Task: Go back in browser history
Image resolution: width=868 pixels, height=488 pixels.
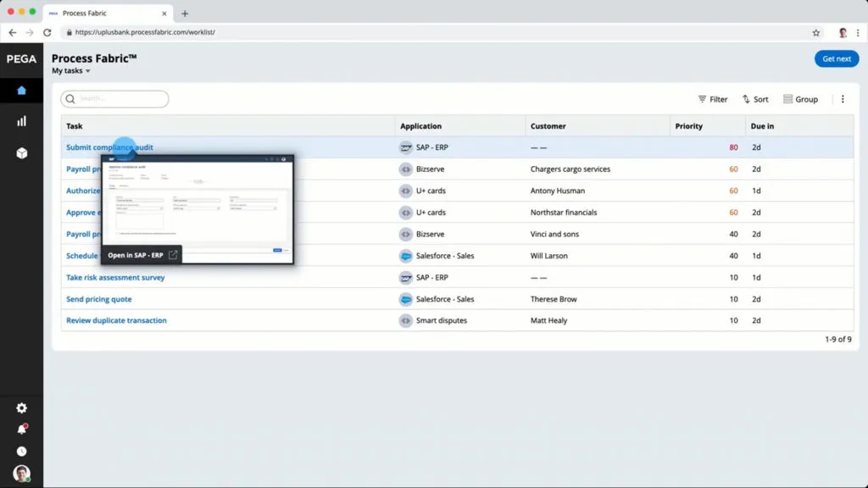Action: click(x=12, y=33)
